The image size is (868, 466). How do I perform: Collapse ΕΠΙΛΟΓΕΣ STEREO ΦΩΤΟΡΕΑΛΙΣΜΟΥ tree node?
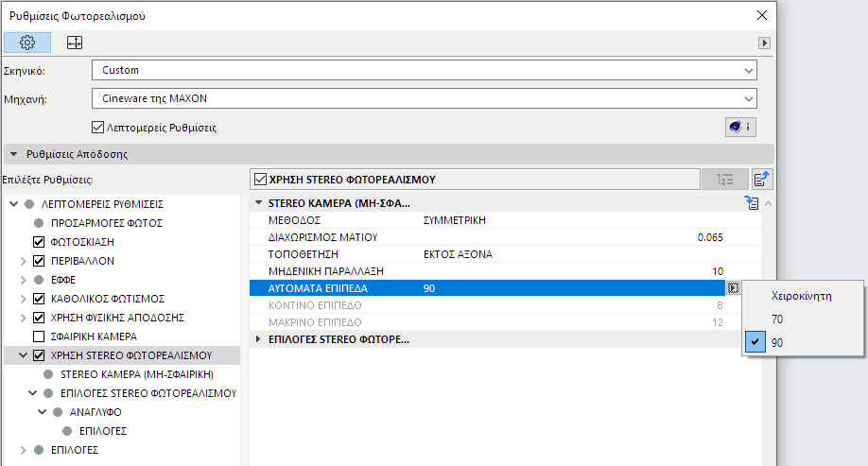[x=33, y=393]
